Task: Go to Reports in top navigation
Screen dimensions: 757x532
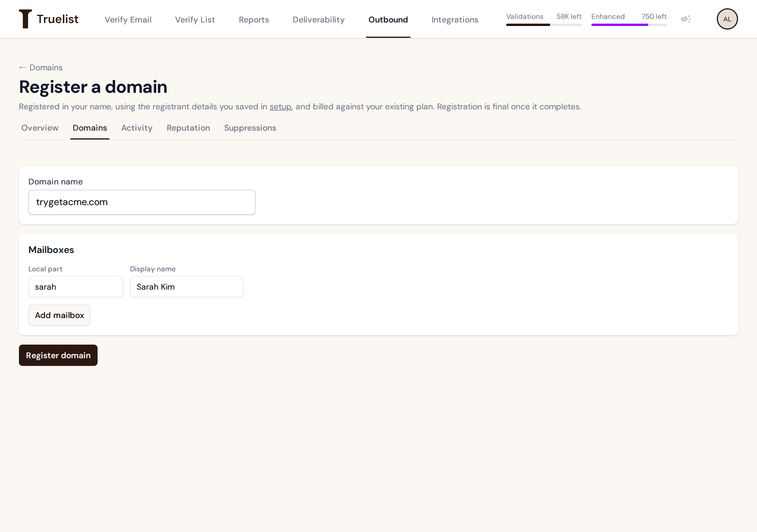Action: (x=254, y=20)
